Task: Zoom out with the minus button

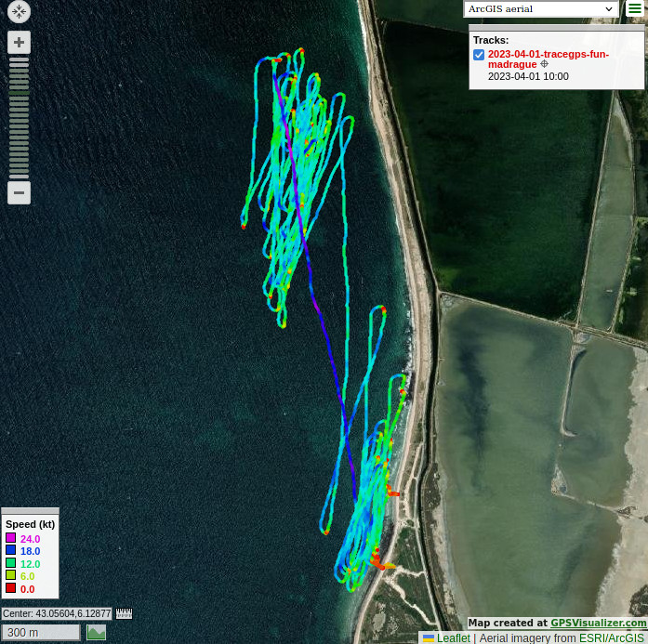Action: tap(19, 192)
